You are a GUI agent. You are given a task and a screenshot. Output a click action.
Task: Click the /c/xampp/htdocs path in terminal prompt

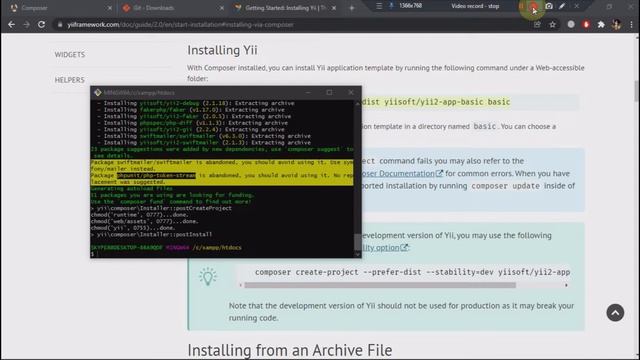(x=217, y=247)
